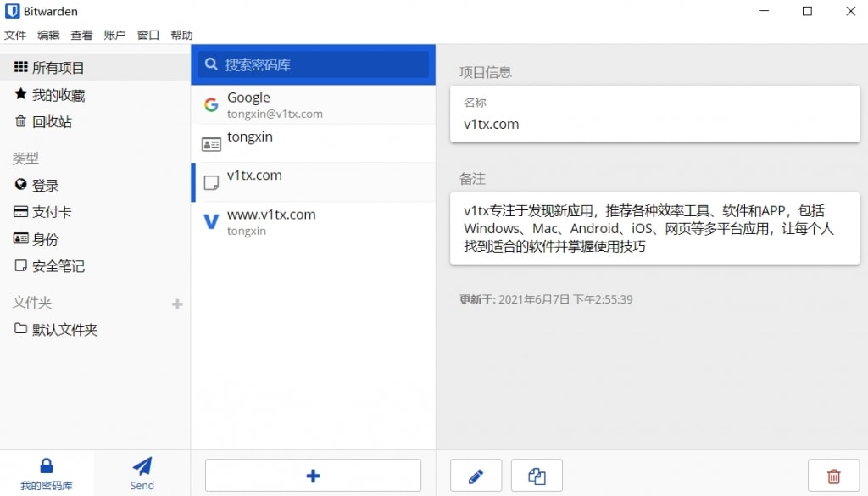The image size is (868, 496).
Task: Open the 帮助 menu
Action: tap(181, 36)
